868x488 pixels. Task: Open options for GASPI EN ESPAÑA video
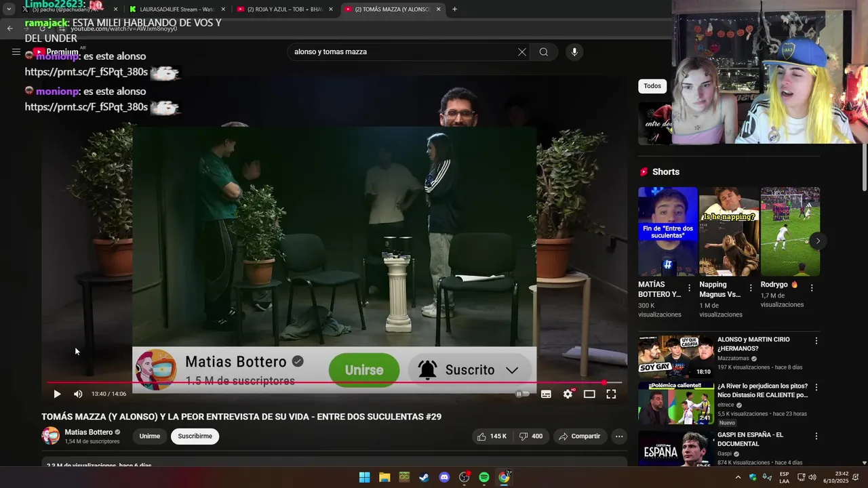point(816,436)
